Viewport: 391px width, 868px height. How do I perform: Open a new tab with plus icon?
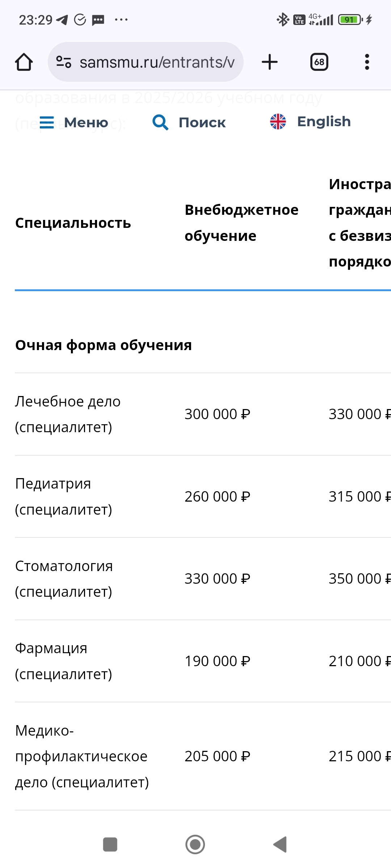270,62
